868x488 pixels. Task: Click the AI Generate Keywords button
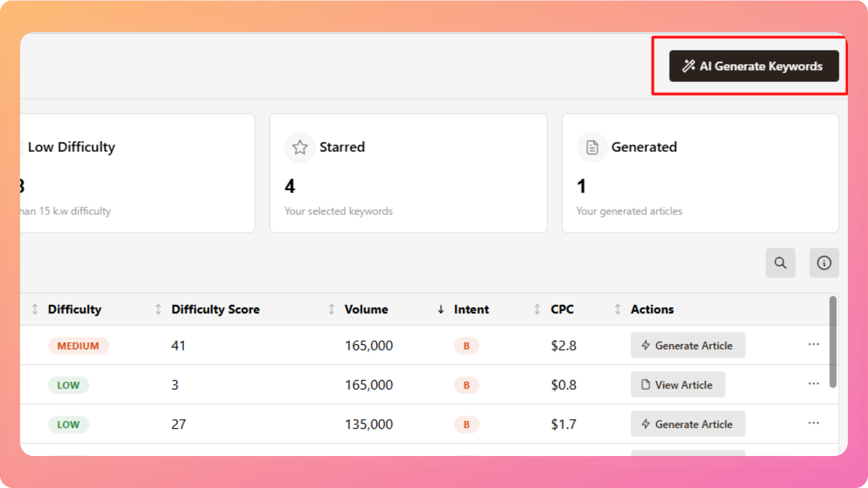click(754, 66)
